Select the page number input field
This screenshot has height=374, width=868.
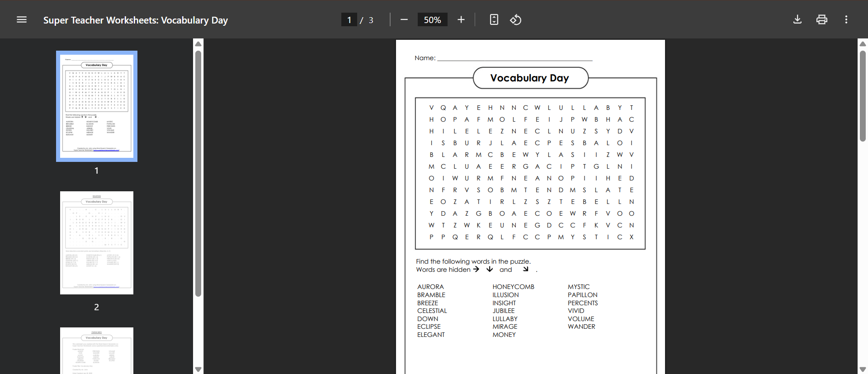coord(349,20)
